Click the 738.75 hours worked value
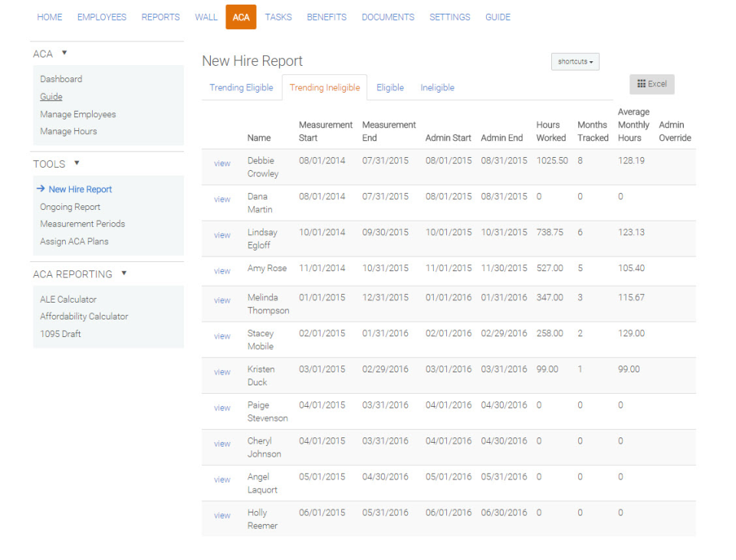 [x=550, y=232]
